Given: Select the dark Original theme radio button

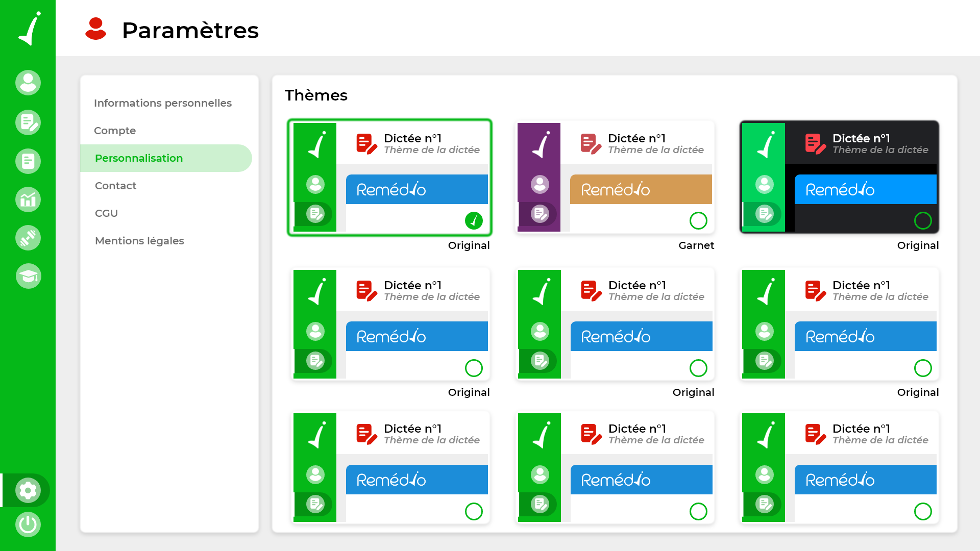Looking at the screenshot, I should pos(922,221).
